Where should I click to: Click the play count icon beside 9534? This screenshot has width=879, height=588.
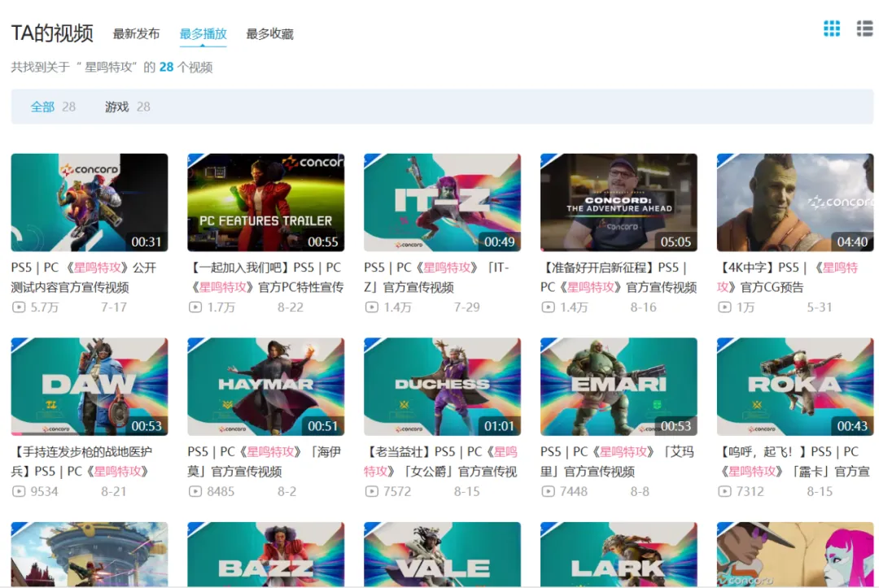(19, 491)
